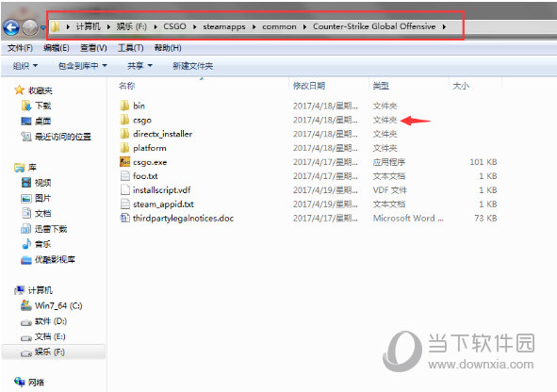This screenshot has width=557, height=392.
Task: Click the Back navigation arrow button
Action: [11, 27]
